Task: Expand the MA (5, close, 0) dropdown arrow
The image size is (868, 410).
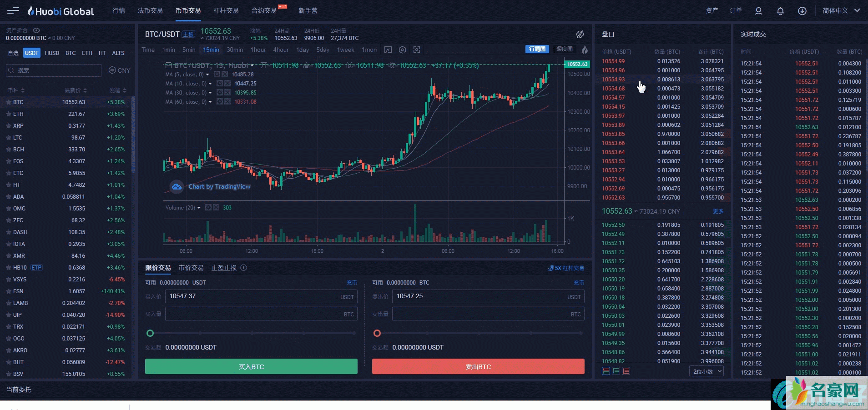Action: (x=207, y=75)
